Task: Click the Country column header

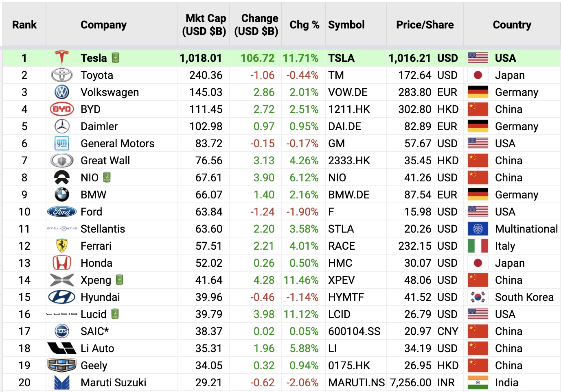Action: click(512, 25)
